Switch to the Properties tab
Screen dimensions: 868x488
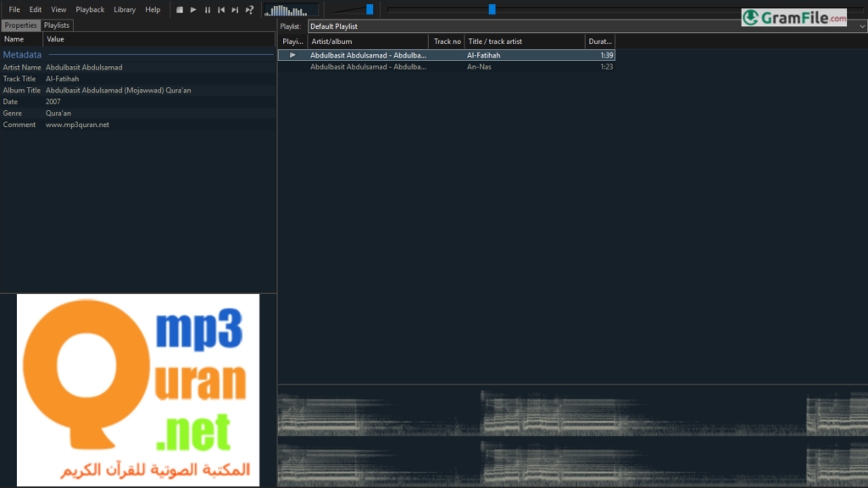(x=20, y=25)
